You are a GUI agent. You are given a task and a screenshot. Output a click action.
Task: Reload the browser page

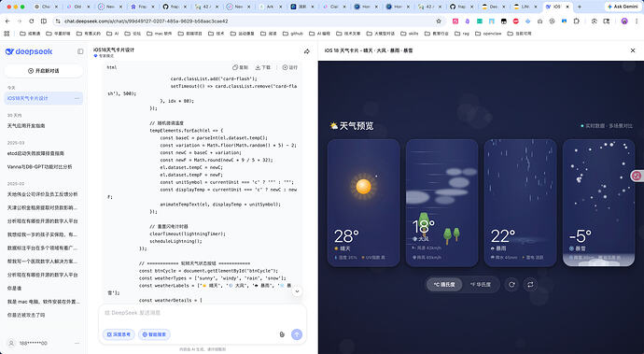(32, 21)
